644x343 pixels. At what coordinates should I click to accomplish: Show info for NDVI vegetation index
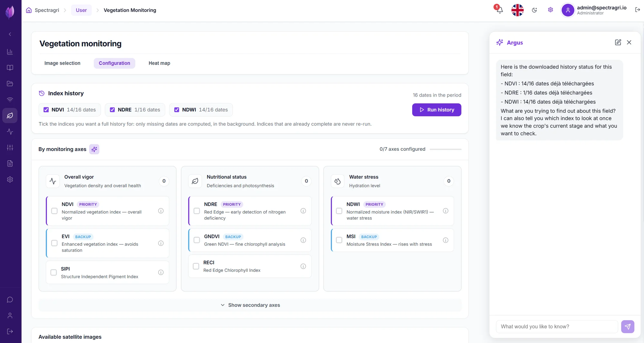pyautogui.click(x=161, y=211)
